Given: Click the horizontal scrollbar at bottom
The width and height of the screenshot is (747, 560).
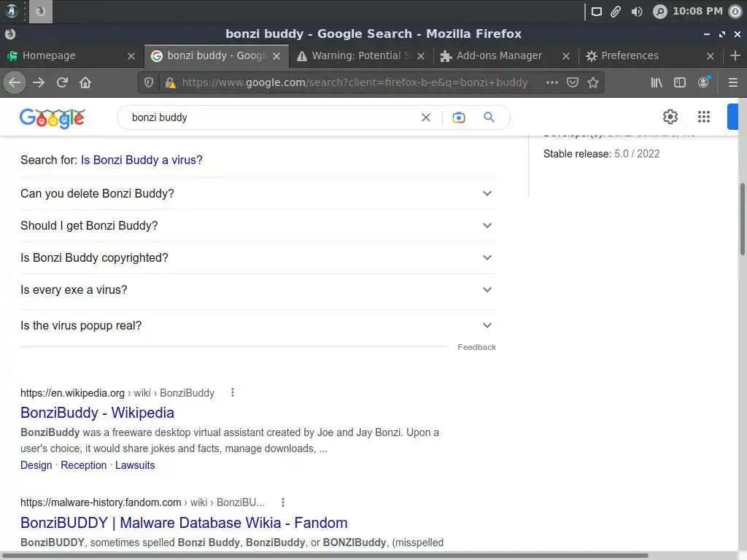Looking at the screenshot, I should pyautogui.click(x=325, y=556).
